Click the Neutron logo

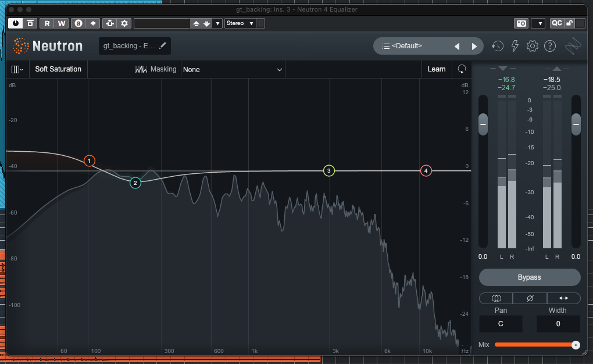pos(48,46)
